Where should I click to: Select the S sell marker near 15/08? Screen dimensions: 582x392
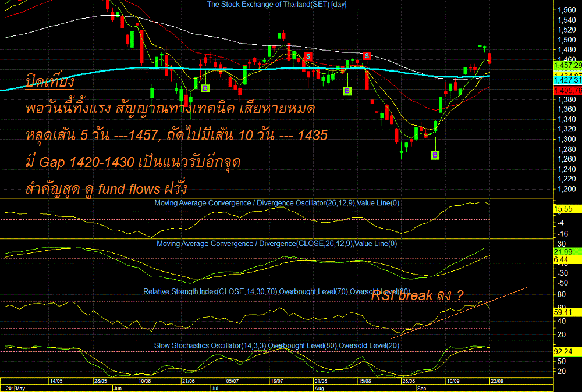click(367, 56)
